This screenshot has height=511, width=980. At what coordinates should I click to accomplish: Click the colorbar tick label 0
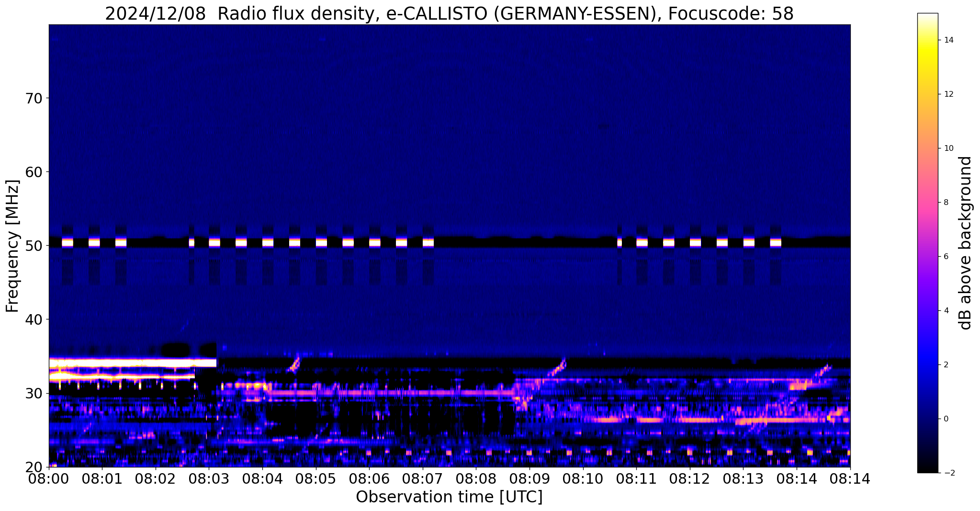(x=946, y=419)
